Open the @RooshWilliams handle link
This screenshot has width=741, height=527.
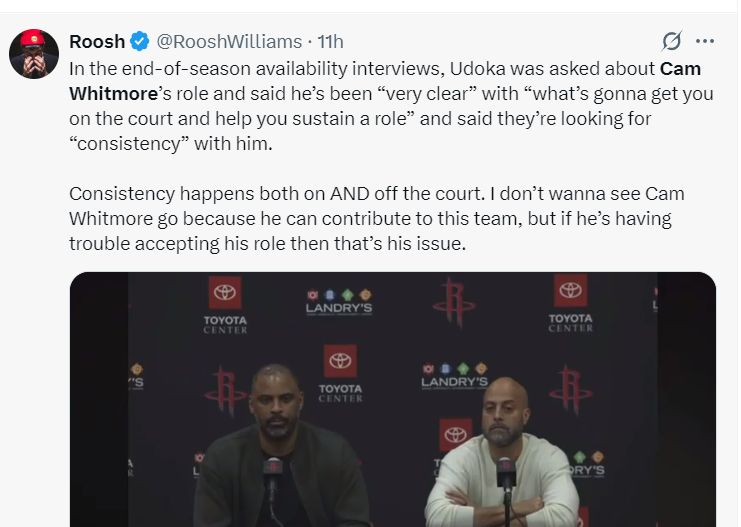pyautogui.click(x=229, y=42)
